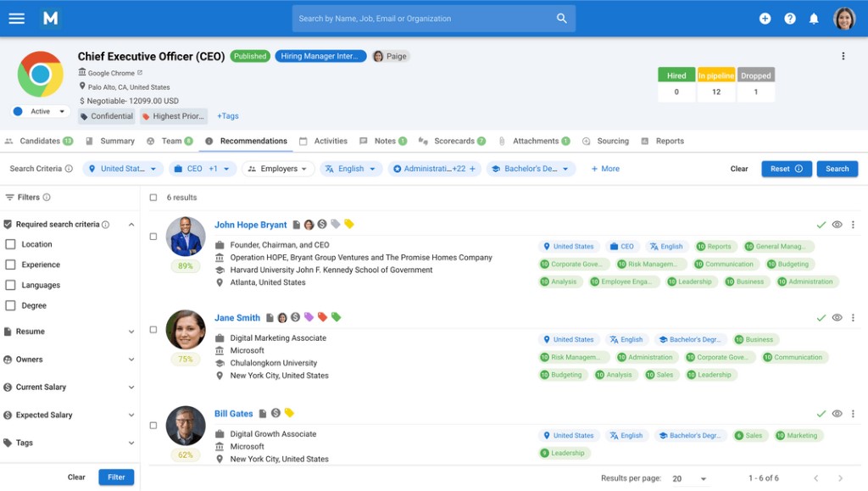Open the Candidates tab
The height and width of the screenshot is (491, 868).
tap(39, 141)
